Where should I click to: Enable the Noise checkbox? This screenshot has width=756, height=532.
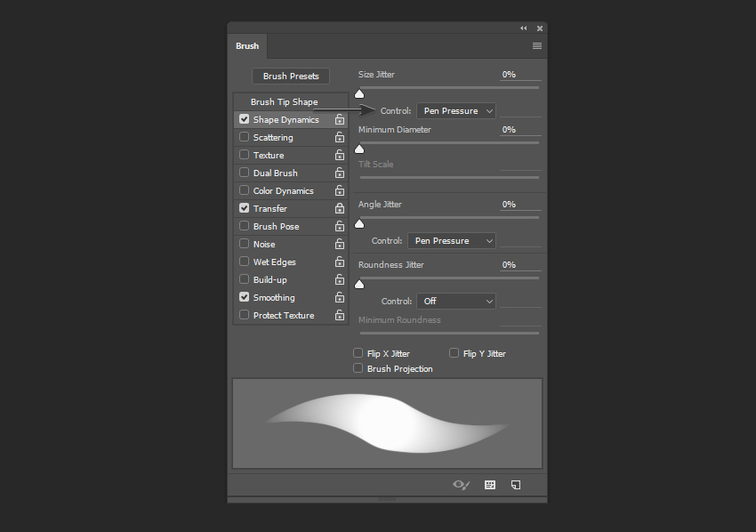[244, 244]
